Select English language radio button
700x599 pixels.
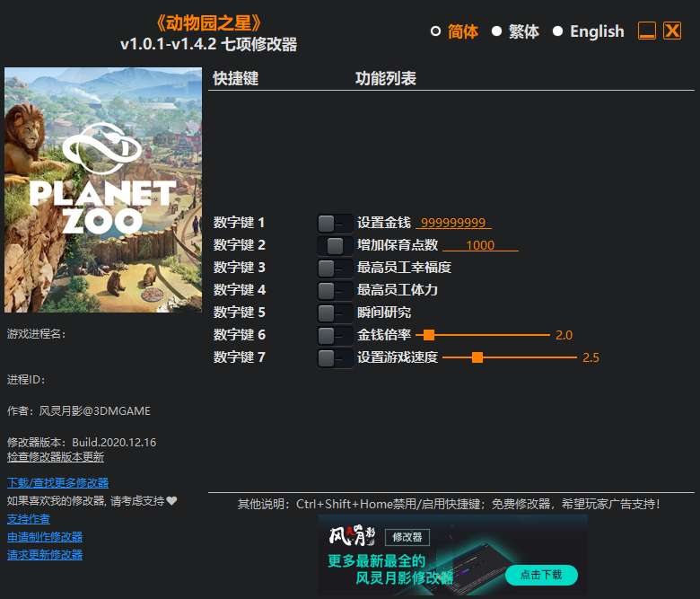(557, 31)
